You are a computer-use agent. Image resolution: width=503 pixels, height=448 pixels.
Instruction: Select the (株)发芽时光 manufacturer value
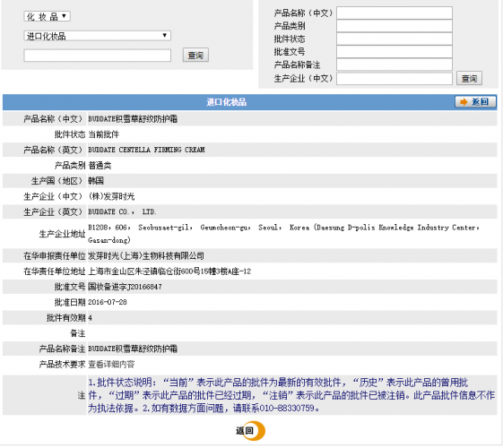tap(111, 196)
